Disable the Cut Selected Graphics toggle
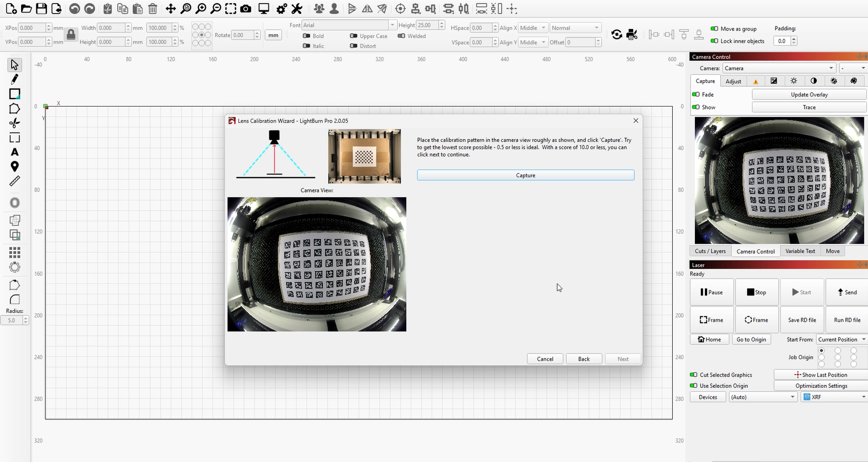The width and height of the screenshot is (868, 462). click(x=693, y=375)
